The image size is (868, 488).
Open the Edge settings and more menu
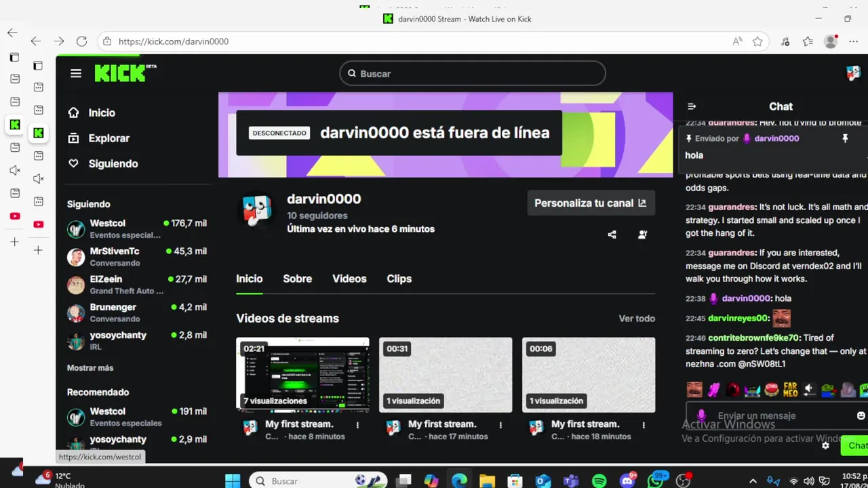pos(853,41)
